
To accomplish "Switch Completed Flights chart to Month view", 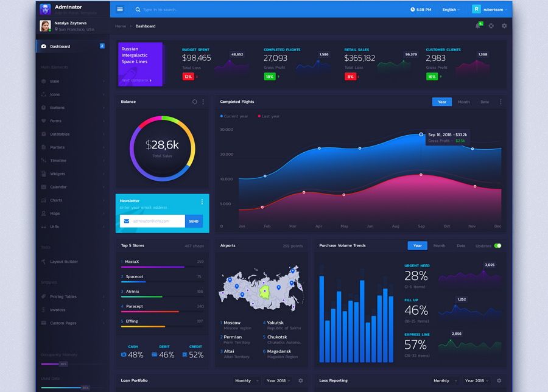I will [x=463, y=102].
